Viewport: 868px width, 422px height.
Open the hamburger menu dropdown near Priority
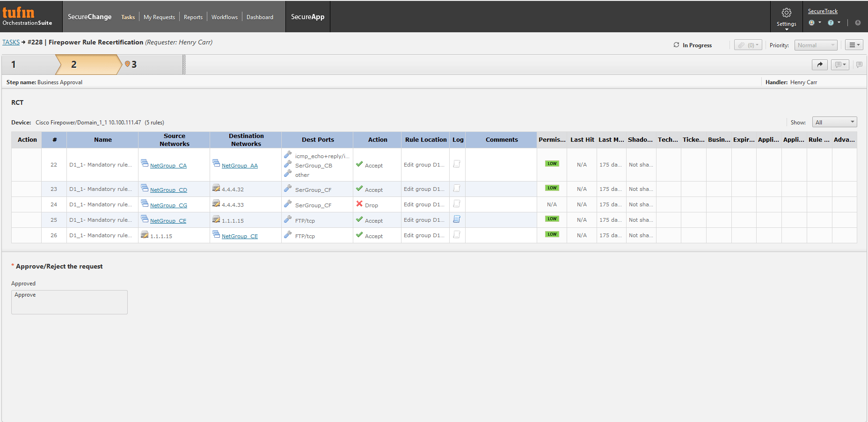(854, 44)
